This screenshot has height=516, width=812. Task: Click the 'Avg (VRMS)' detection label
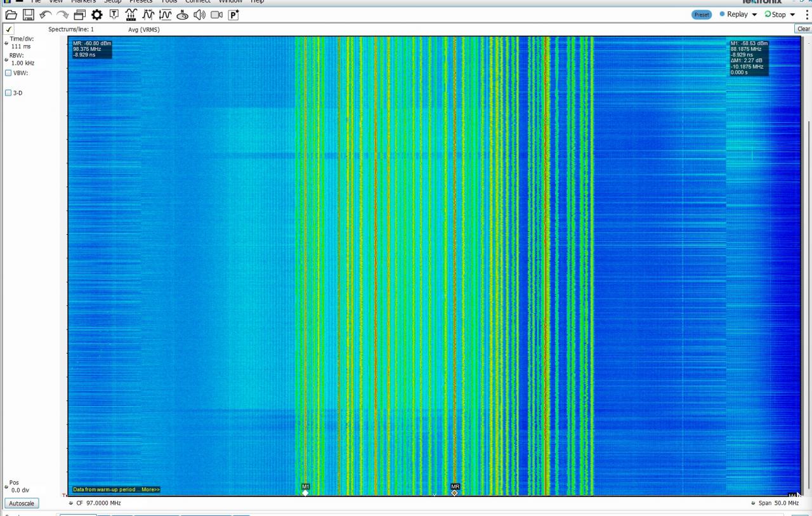click(x=144, y=29)
